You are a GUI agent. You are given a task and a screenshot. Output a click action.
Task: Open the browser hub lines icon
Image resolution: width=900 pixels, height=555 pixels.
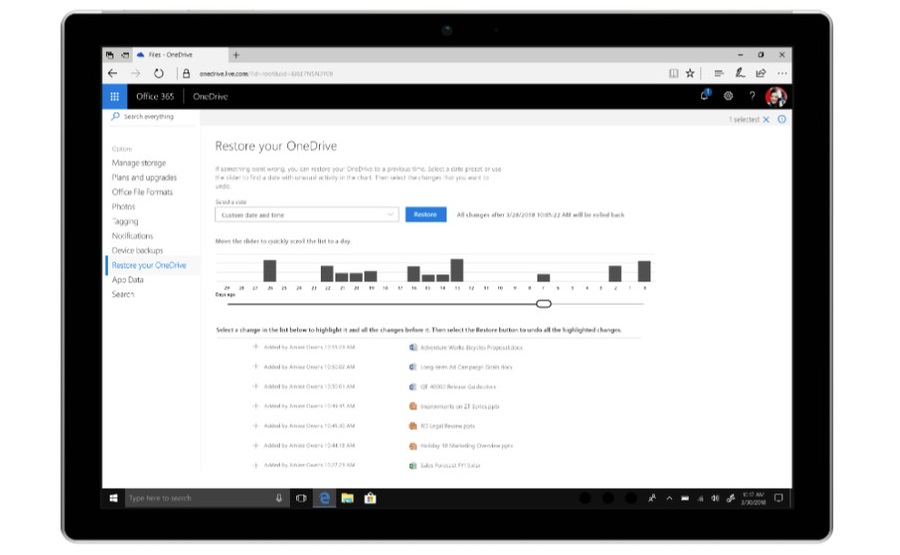719,73
